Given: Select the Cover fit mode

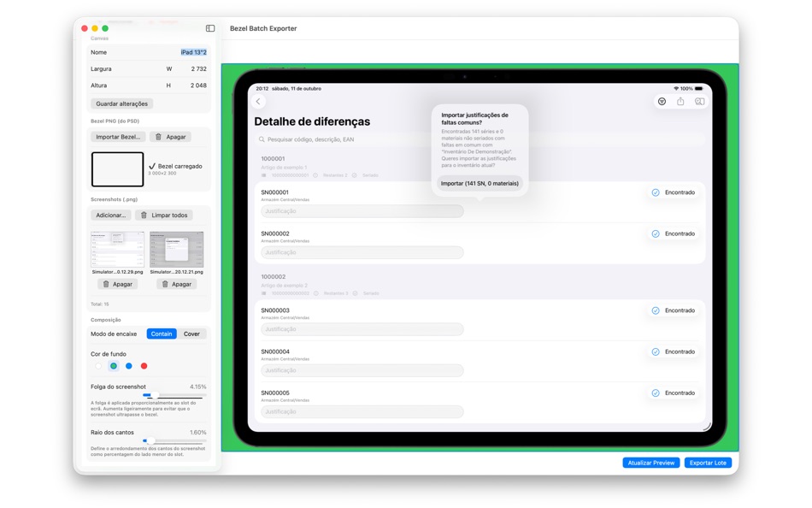Looking at the screenshot, I should [x=193, y=334].
